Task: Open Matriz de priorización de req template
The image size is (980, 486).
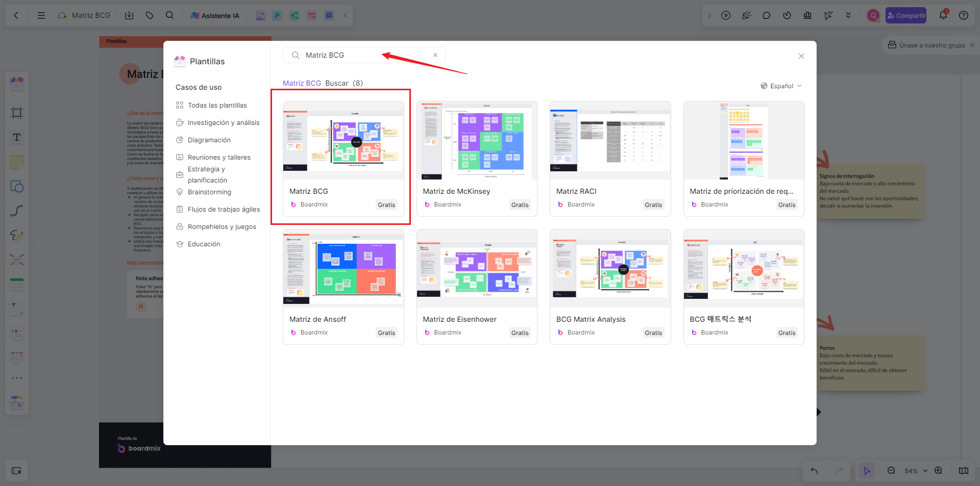Action: [x=744, y=140]
